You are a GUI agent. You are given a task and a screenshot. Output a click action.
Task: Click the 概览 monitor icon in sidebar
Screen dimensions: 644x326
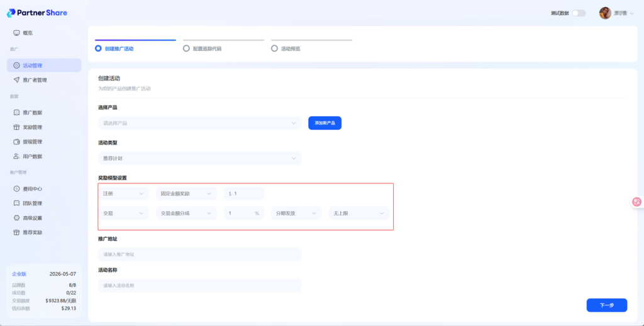16,33
